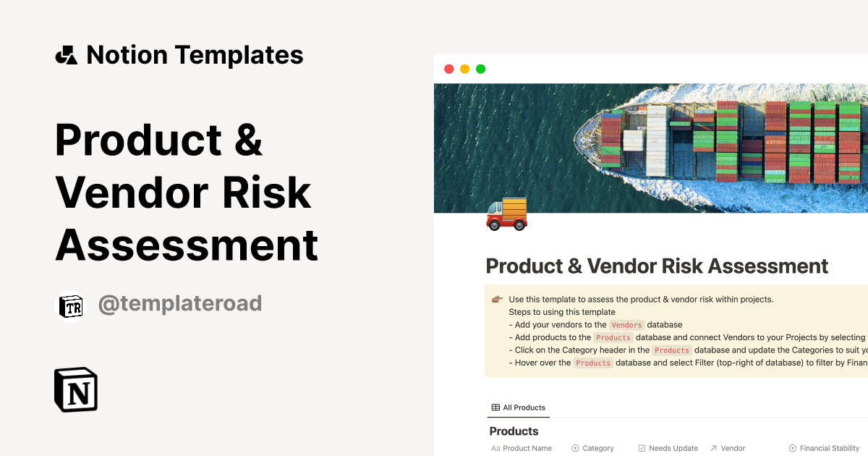Click the red traffic light control
The width and height of the screenshot is (868, 456).
point(448,69)
